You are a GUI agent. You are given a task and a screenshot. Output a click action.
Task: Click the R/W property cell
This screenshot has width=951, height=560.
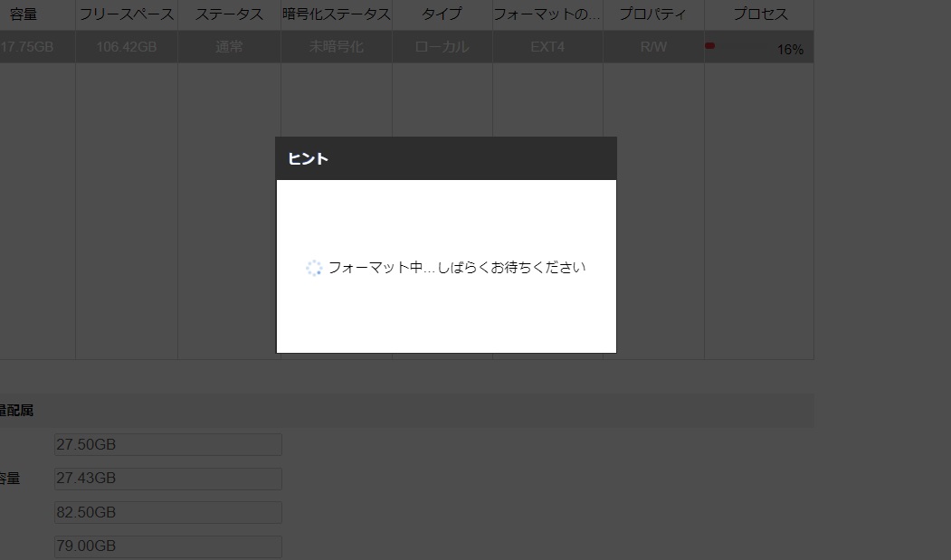(652, 45)
